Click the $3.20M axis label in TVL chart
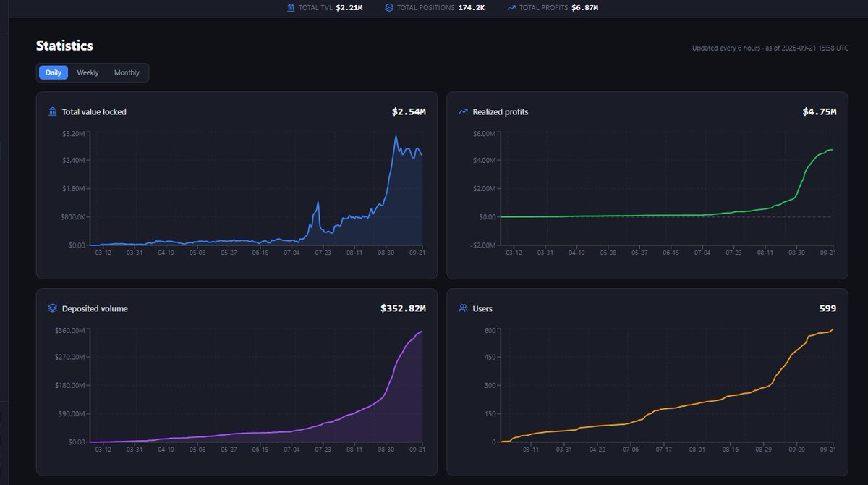 click(x=73, y=134)
